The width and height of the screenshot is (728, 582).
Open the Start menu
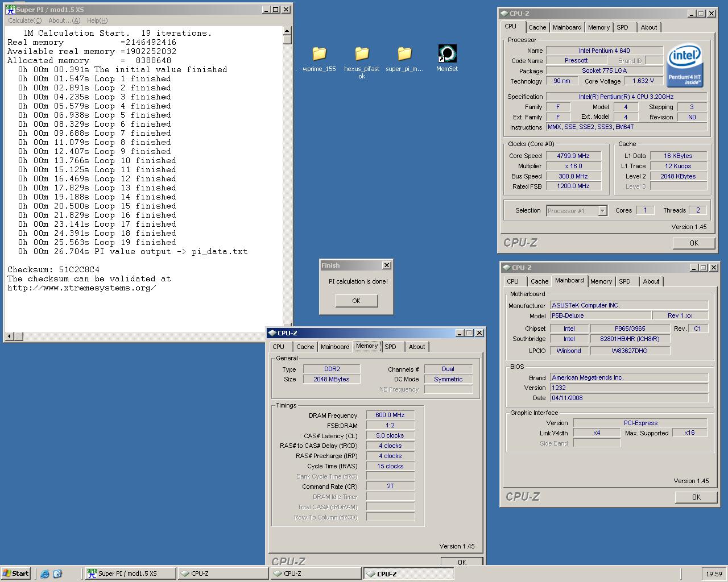[x=16, y=573]
